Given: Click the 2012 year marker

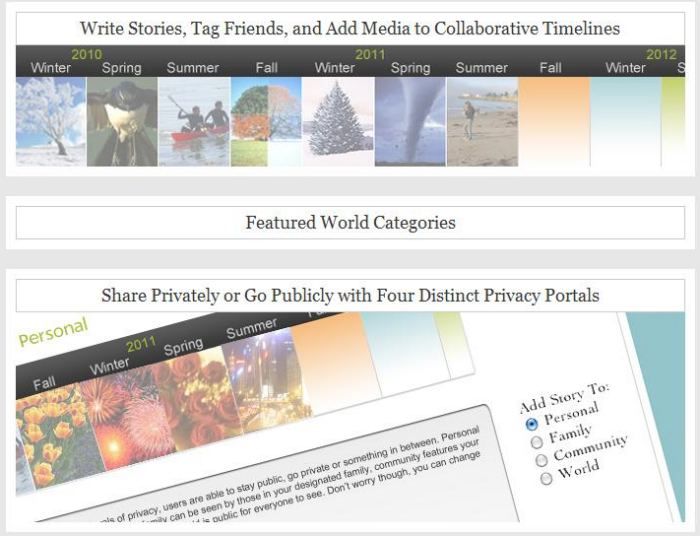Looking at the screenshot, I should [x=662, y=54].
